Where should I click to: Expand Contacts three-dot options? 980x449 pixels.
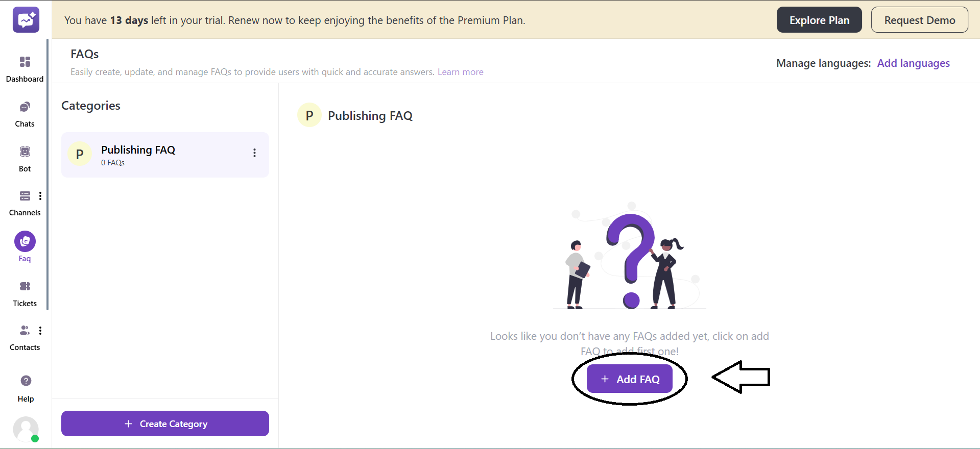click(40, 331)
